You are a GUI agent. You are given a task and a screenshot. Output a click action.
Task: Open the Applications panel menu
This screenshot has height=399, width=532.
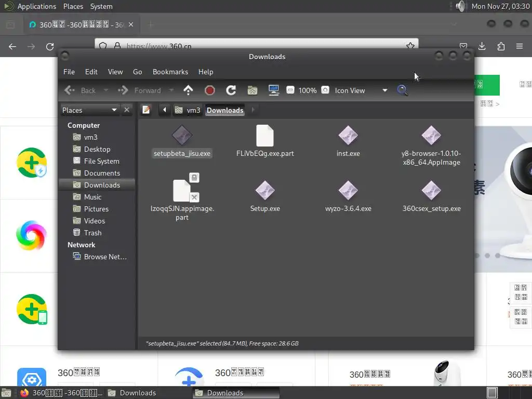(37, 6)
